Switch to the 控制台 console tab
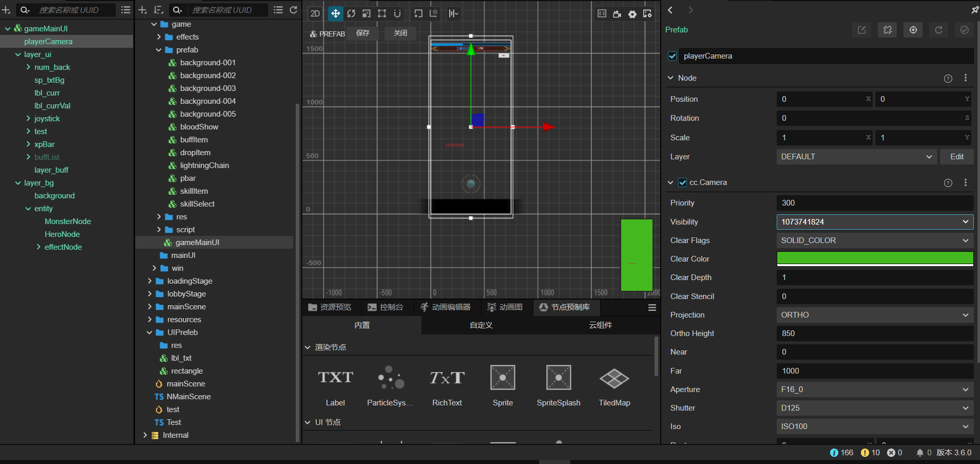The image size is (980, 464). (x=386, y=307)
